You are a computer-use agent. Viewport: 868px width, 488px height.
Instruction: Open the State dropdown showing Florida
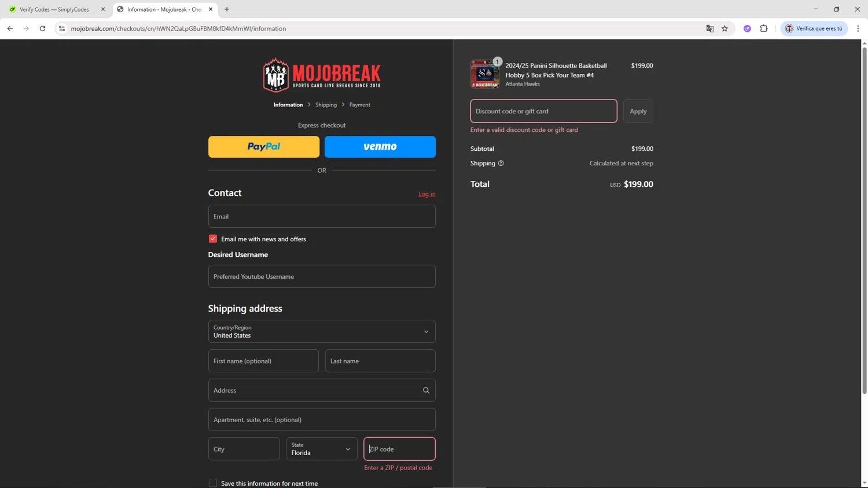(322, 449)
